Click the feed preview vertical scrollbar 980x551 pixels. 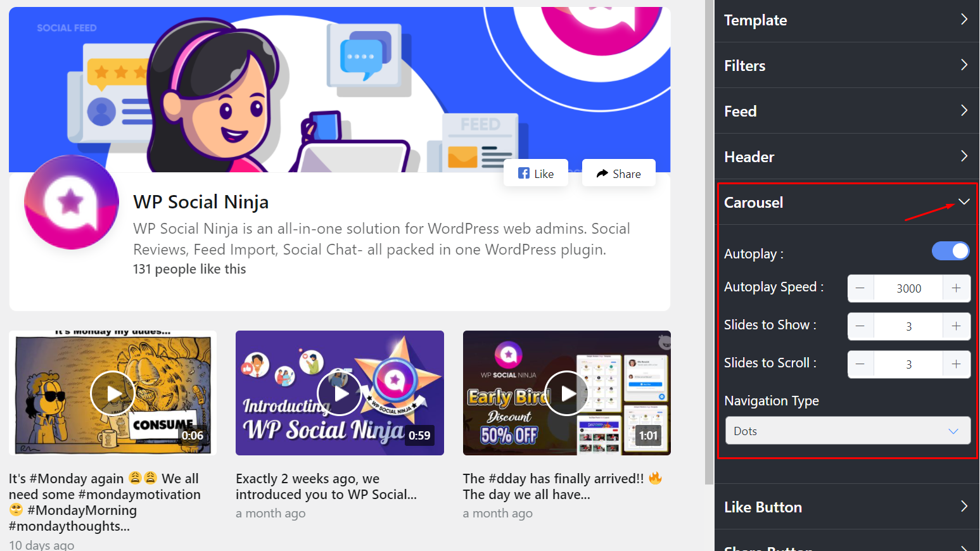(x=709, y=243)
